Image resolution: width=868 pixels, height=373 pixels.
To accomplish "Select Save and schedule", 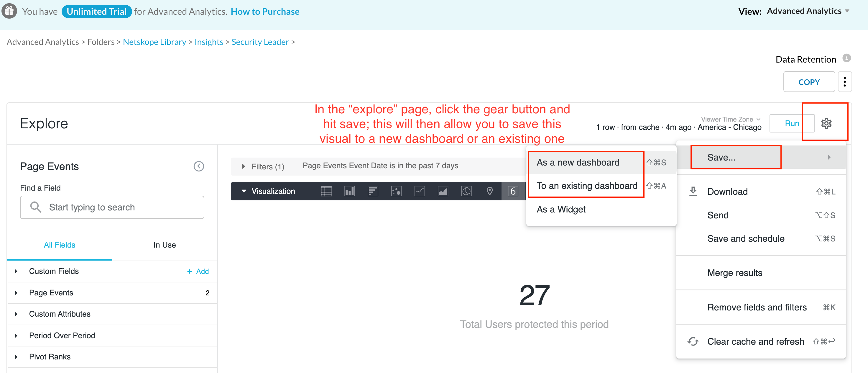I will point(761,239).
